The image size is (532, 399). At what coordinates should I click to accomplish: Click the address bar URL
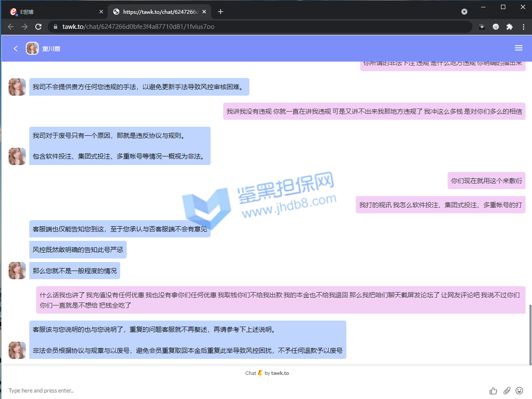click(x=138, y=27)
